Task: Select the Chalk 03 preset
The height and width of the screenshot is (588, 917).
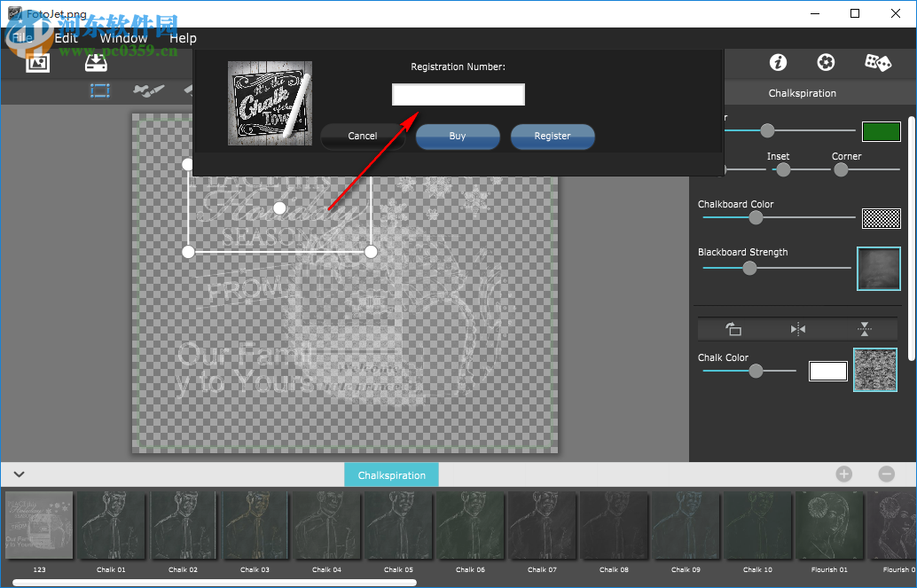Action: click(255, 525)
